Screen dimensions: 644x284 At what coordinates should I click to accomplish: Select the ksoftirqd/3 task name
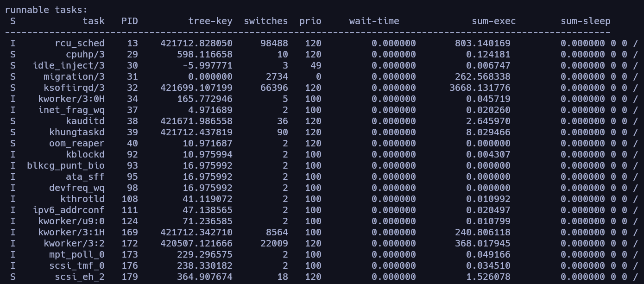point(74,88)
